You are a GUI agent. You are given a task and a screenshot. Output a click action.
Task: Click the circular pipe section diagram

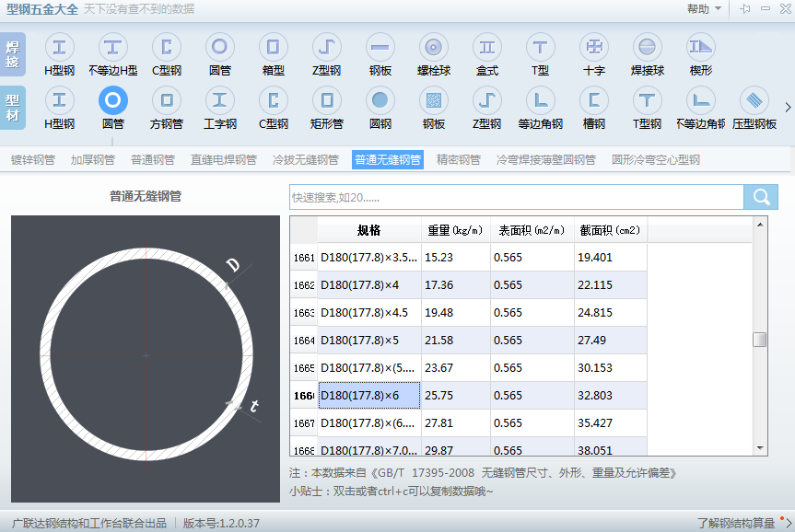[146, 359]
